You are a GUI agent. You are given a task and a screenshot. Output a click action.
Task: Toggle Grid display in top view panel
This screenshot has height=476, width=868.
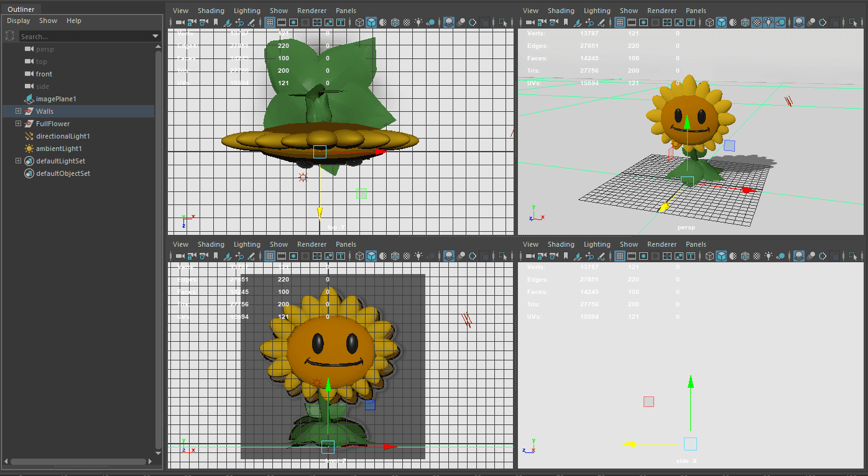click(270, 22)
